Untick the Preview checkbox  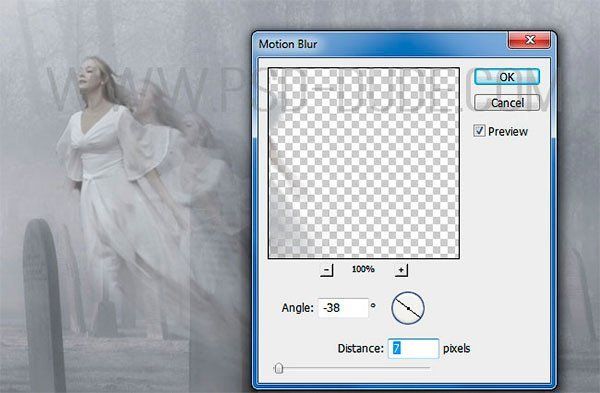point(479,131)
